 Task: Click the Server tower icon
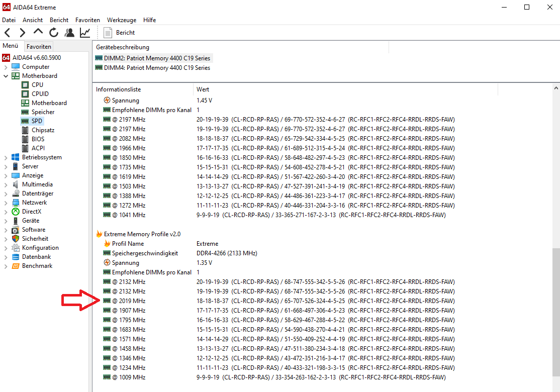(16, 166)
